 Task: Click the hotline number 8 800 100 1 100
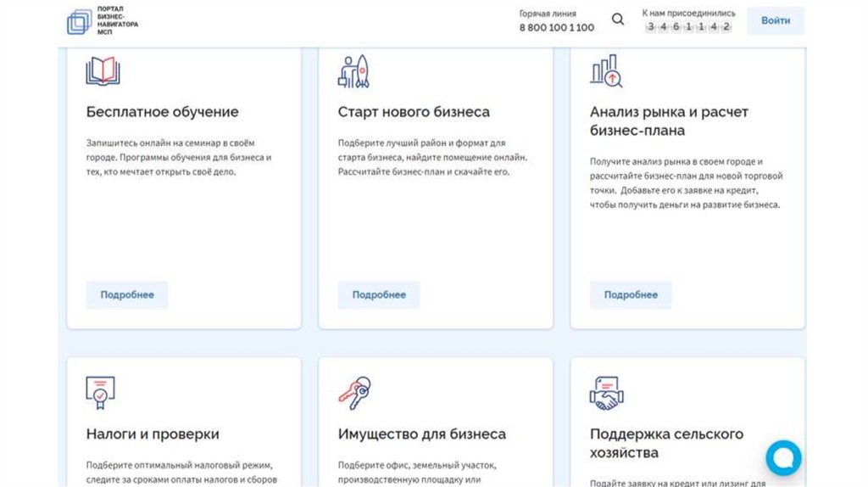556,27
